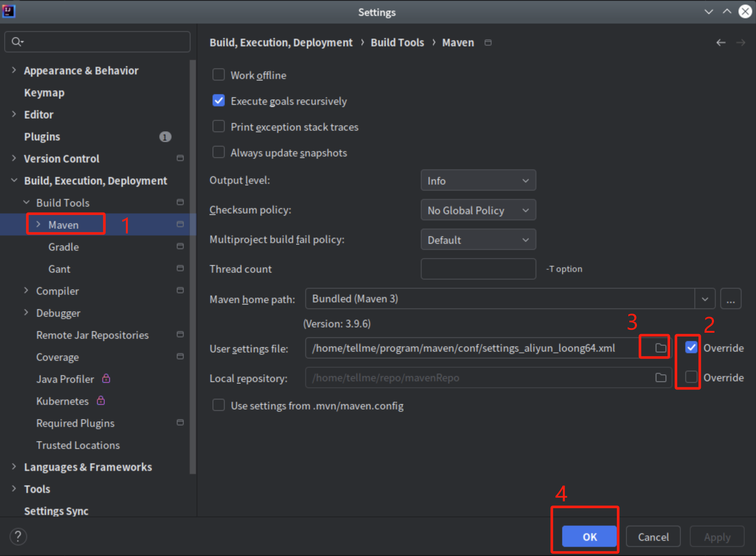Open Maven home path dropdown arrow
The width and height of the screenshot is (756, 556).
[705, 299]
